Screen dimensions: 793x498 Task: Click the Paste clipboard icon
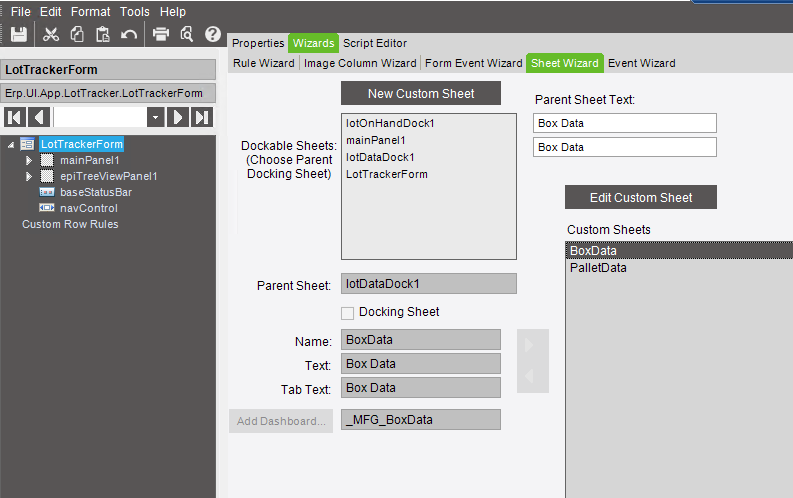102,34
